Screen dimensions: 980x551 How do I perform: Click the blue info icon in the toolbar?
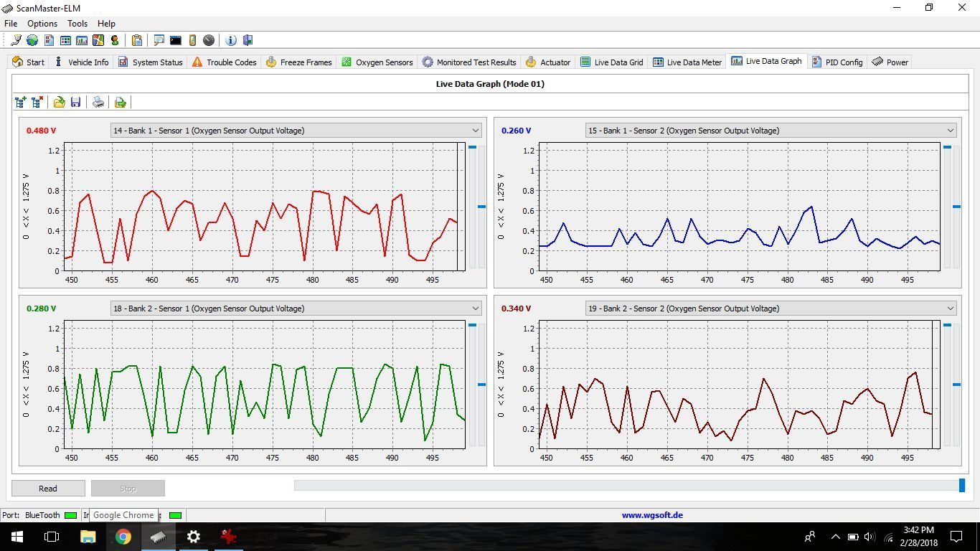[x=231, y=40]
